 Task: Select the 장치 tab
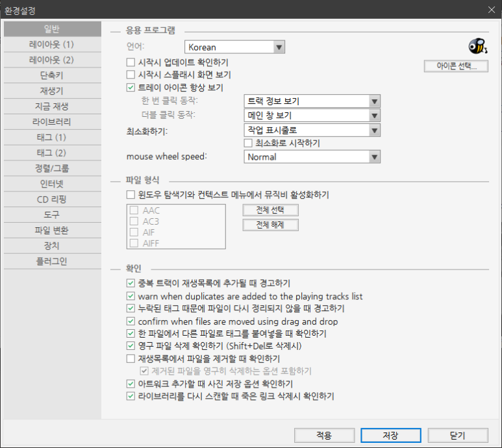[52, 246]
